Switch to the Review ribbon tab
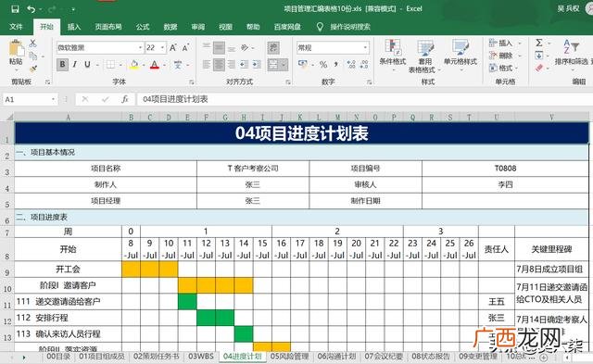The width and height of the screenshot is (593, 364). pos(197,27)
